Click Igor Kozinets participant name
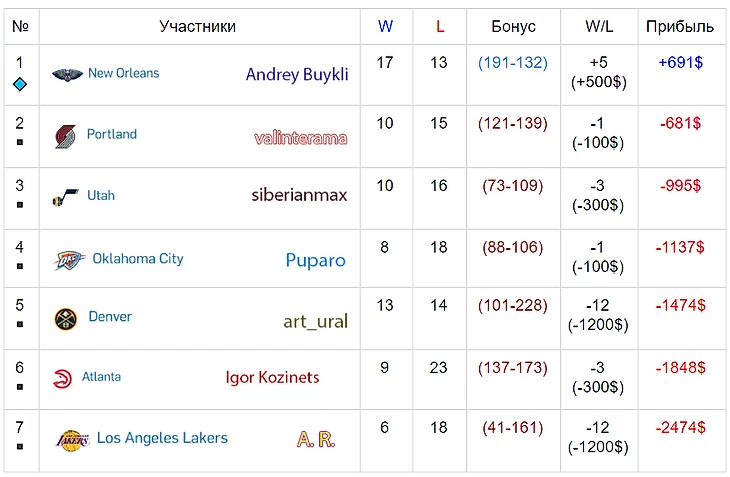This screenshot has height=477, width=730. 272,377
